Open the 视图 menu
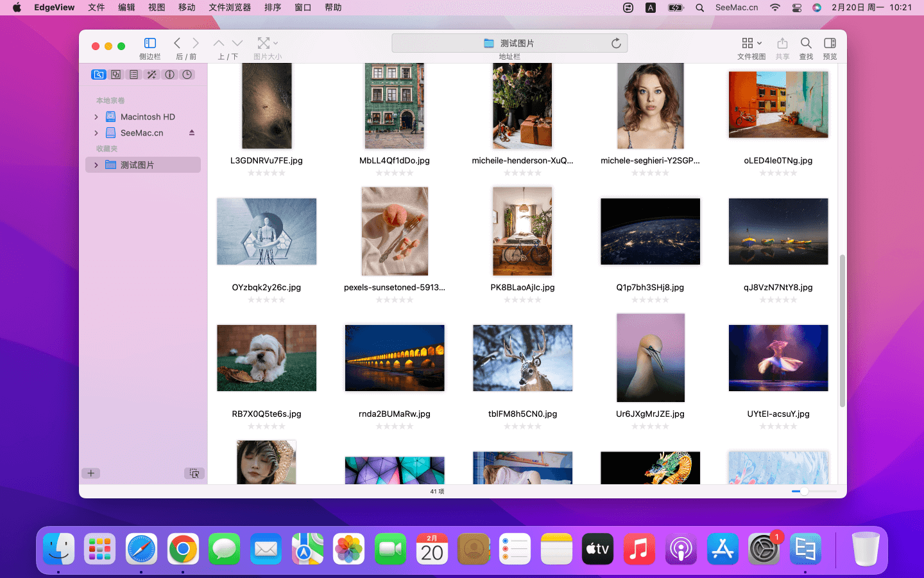 157,8
